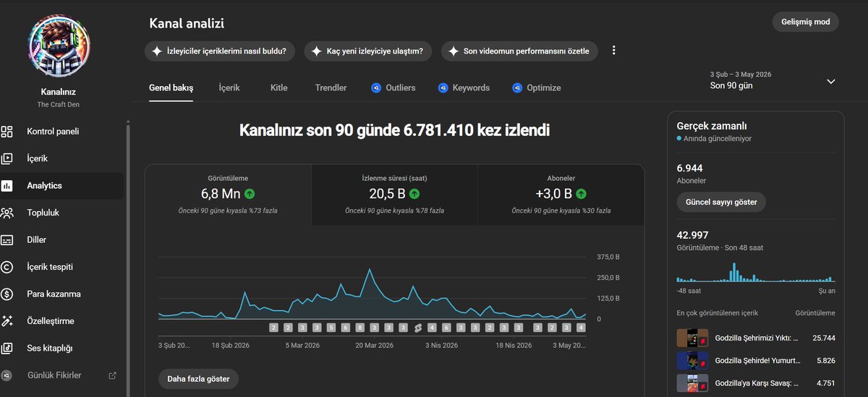Expand the Son 90 gün date range dropdown

tap(773, 81)
